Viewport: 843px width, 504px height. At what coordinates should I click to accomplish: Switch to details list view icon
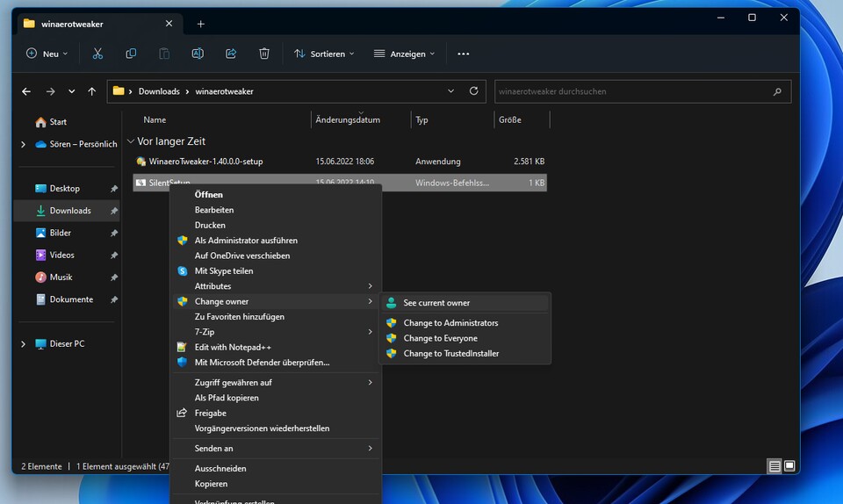pos(775,466)
